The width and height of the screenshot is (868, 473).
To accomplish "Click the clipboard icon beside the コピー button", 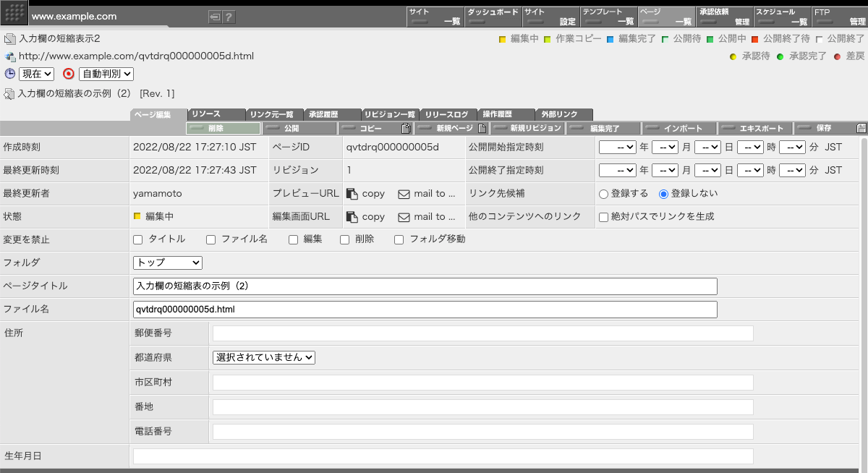I will click(406, 128).
